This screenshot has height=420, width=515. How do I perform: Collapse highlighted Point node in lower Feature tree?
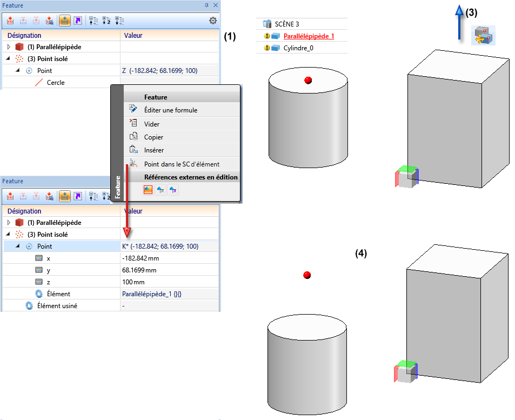click(x=18, y=246)
